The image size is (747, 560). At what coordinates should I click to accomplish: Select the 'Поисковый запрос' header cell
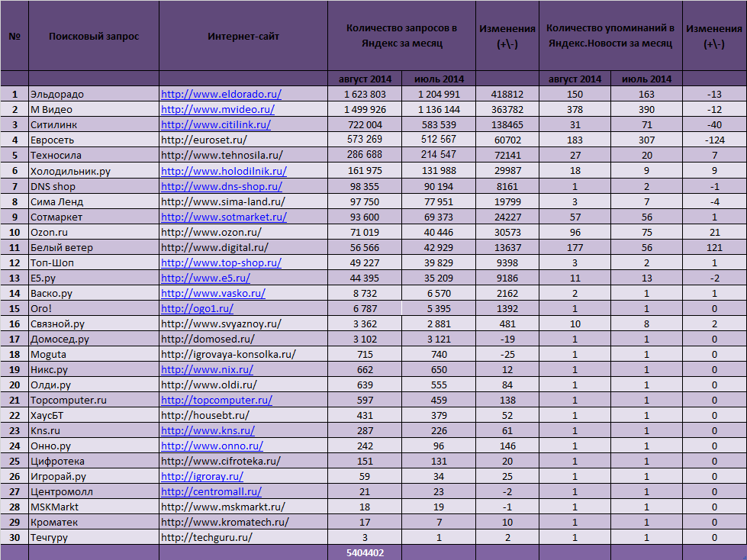(x=94, y=37)
